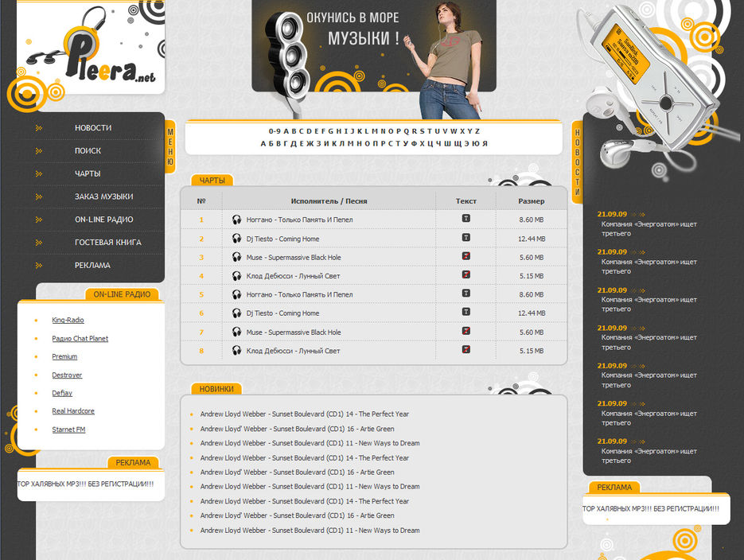Open Клод Дебюсси - Лунный Свет in row 4
The height and width of the screenshot is (560, 744).
pos(294,276)
